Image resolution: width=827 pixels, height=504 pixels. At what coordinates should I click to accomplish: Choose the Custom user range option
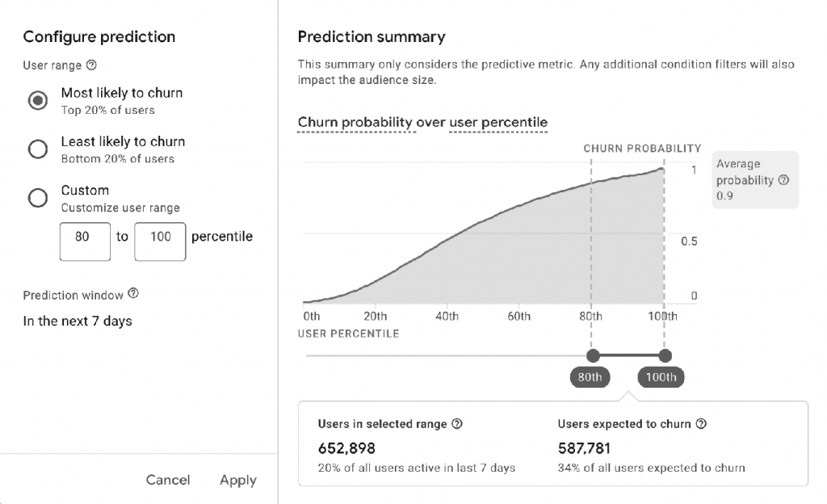38,196
